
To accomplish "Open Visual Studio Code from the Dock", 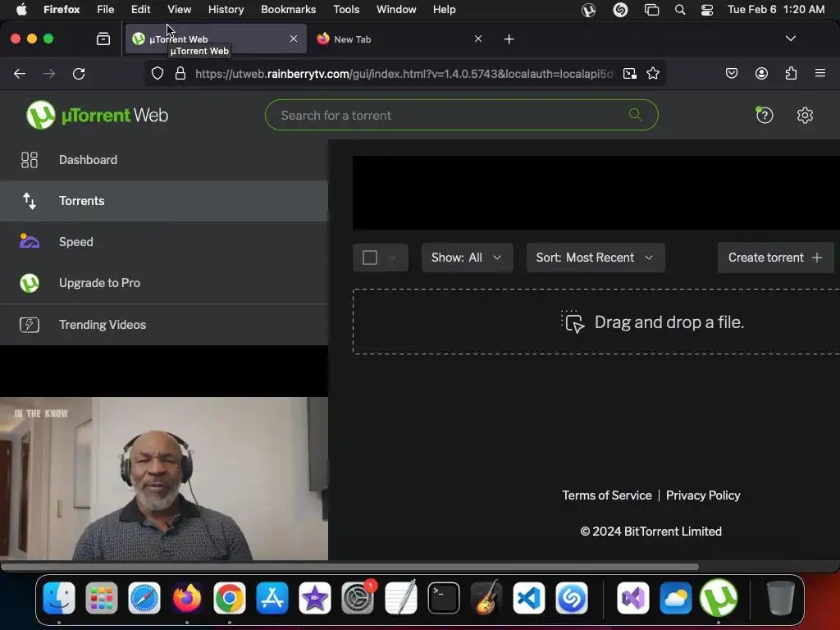I will (x=529, y=598).
